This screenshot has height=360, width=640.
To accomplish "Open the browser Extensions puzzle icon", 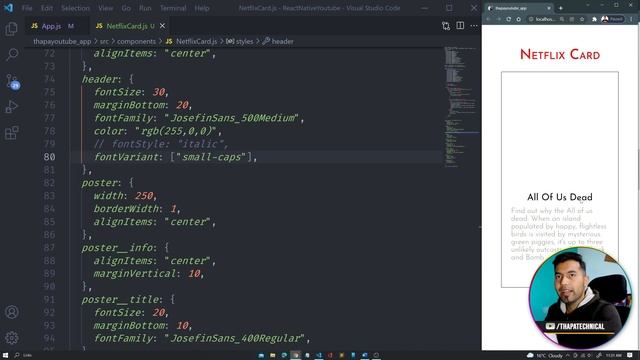I will pos(594,19).
